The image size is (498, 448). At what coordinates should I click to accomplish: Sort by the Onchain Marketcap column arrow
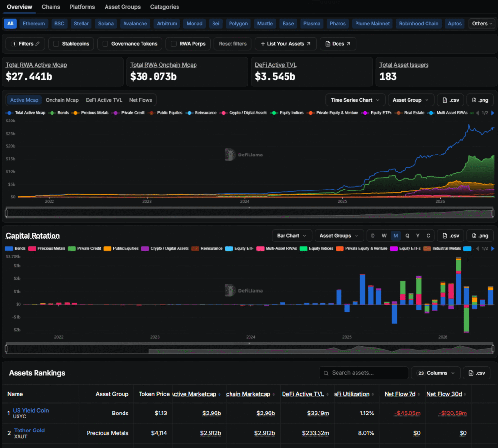pyautogui.click(x=273, y=394)
